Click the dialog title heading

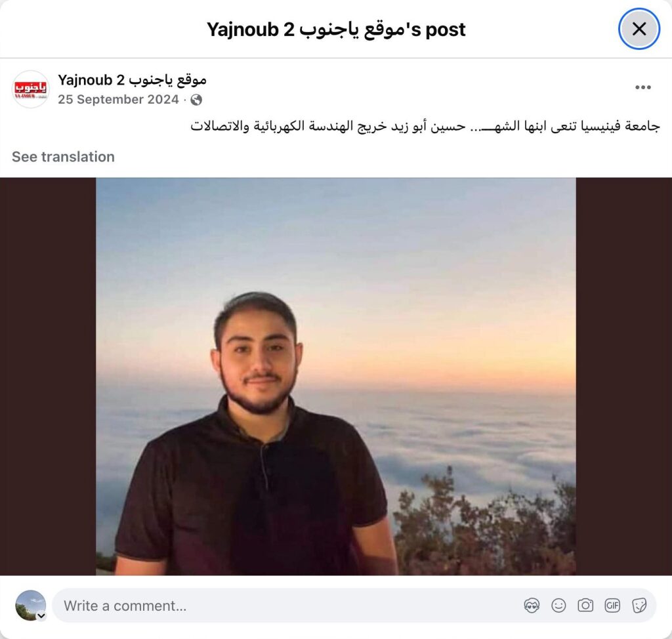[336, 30]
